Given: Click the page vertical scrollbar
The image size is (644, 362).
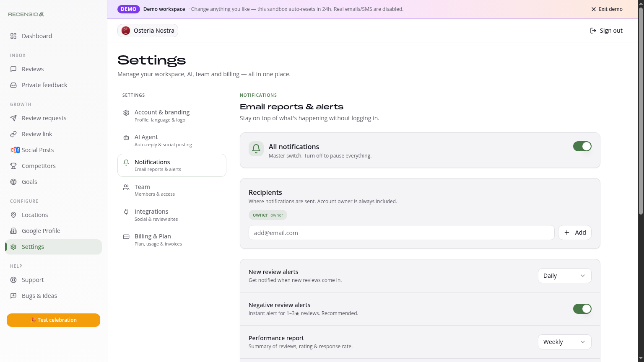Looking at the screenshot, I should point(641,111).
